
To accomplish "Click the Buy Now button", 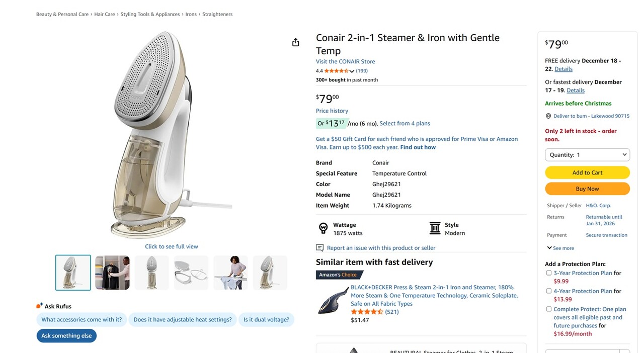I will (x=587, y=189).
